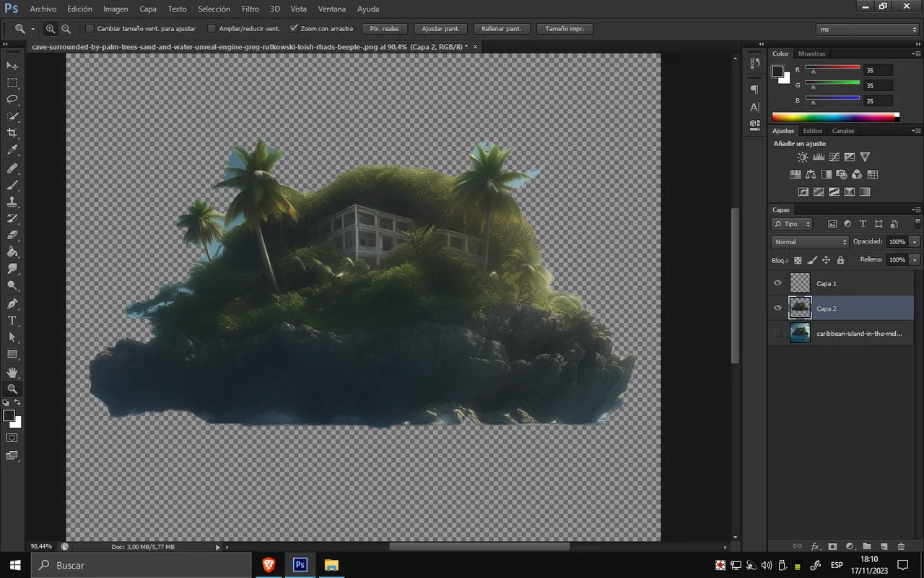Select the Rectangle shape tool

(x=12, y=354)
